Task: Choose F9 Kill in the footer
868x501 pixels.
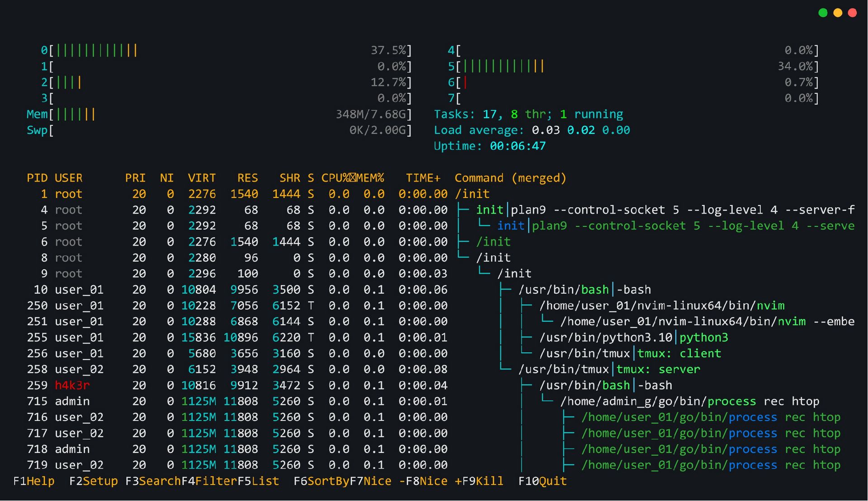Action: click(483, 481)
